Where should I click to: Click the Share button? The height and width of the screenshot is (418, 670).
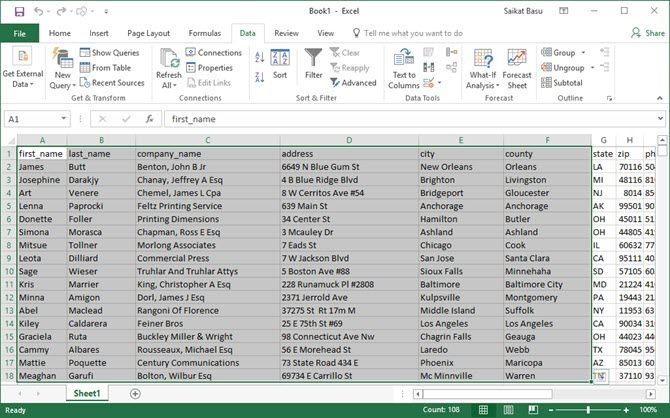[648, 33]
